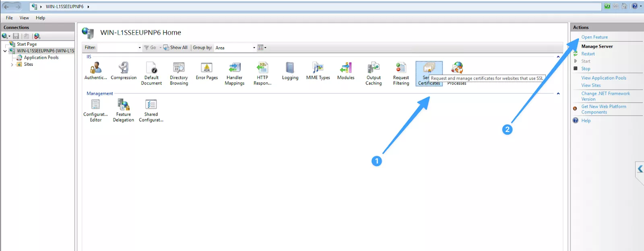
Task: Open the Error Pages feature
Action: point(206,68)
